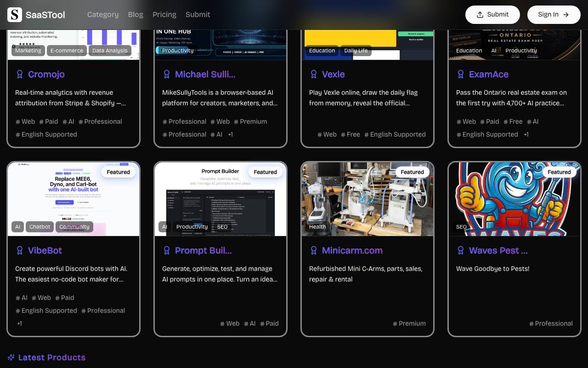Select the Health tag on Minicarm.com card
588x368 pixels.
(317, 227)
